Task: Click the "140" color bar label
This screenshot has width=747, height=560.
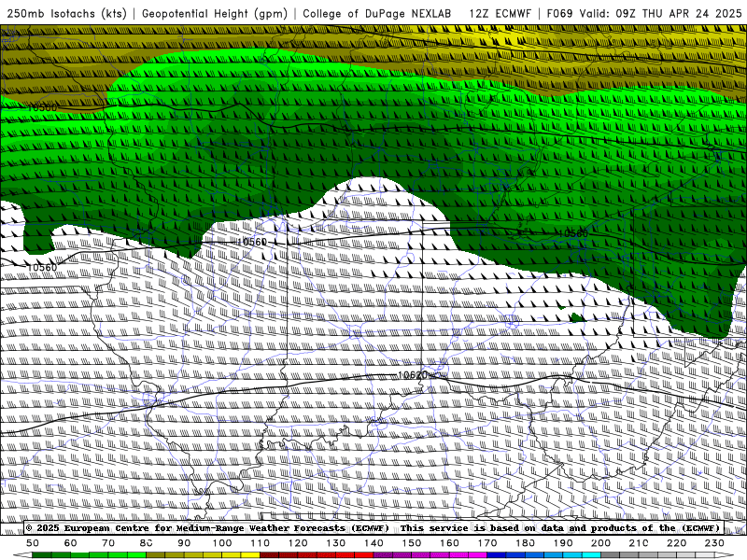Action: 373,543
